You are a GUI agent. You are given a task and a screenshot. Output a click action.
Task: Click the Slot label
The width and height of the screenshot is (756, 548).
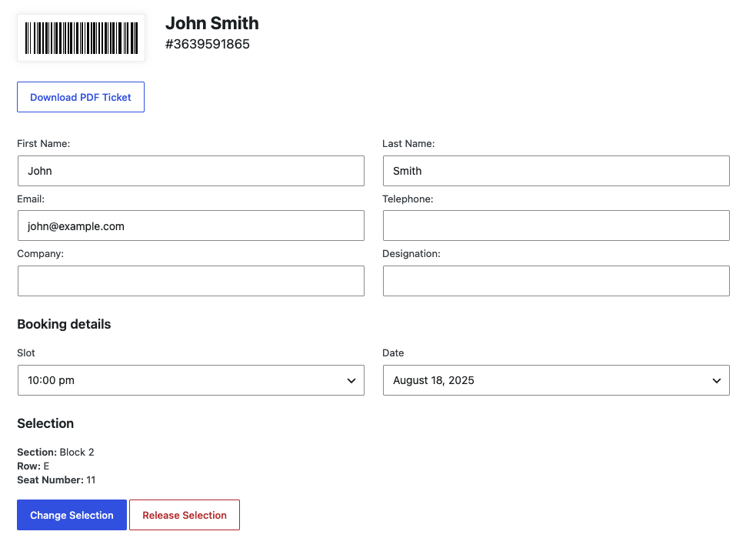point(26,353)
